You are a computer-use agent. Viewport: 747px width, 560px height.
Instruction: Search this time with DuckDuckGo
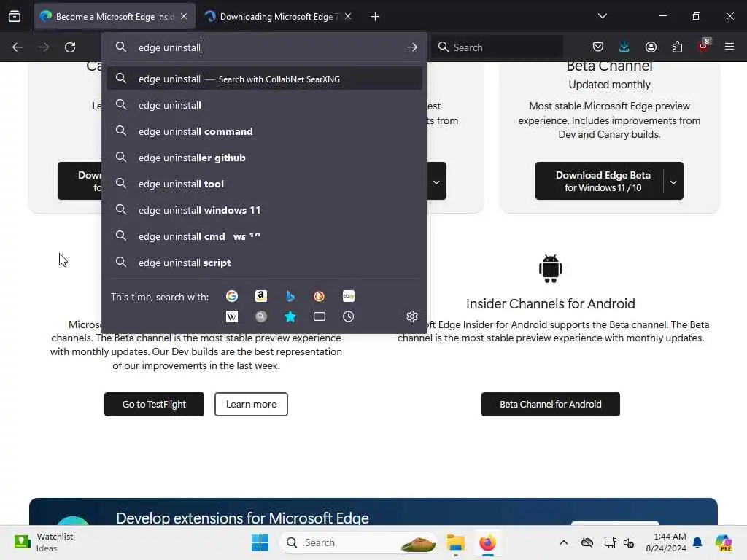[320, 296]
